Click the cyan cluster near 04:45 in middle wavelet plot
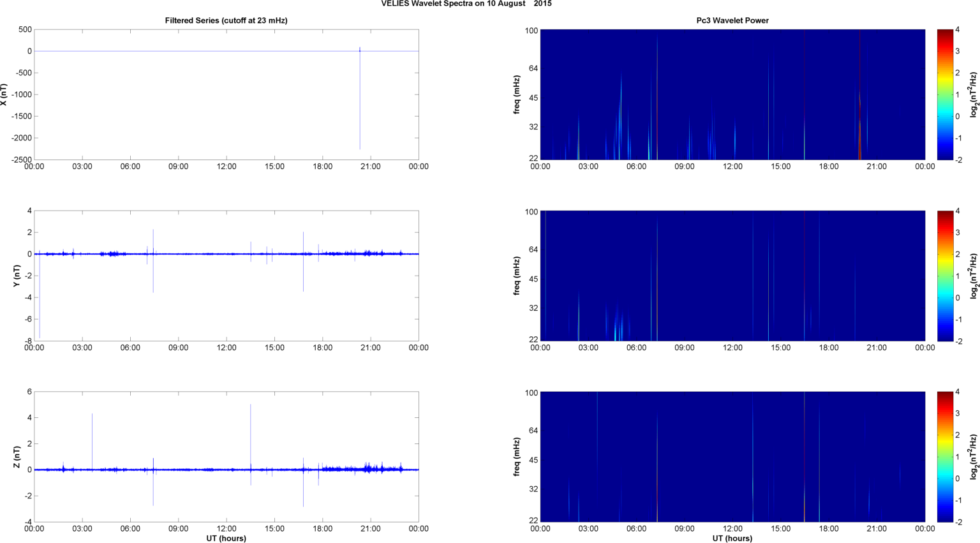The height and width of the screenshot is (543, 980). click(616, 324)
